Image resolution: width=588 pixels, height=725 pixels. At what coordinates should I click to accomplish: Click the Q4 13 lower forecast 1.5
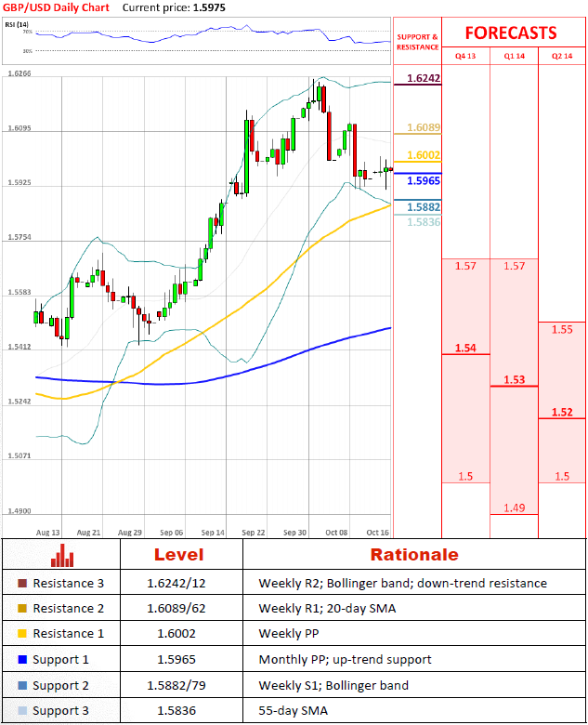point(465,477)
